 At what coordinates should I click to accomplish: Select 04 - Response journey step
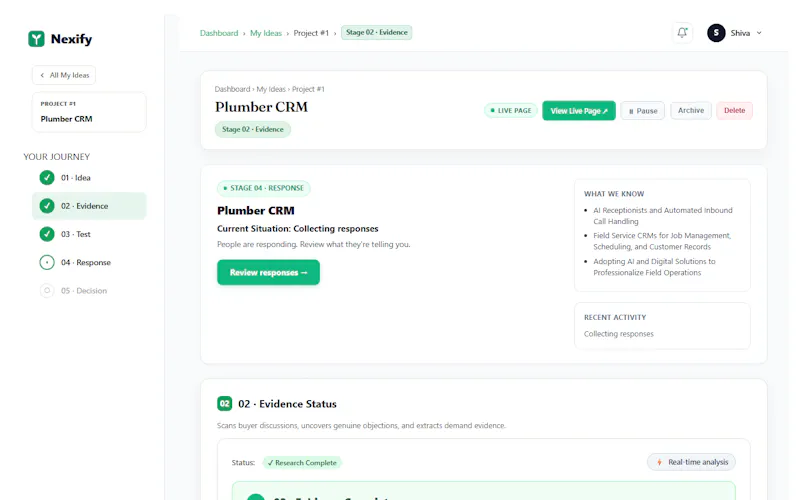(89, 262)
